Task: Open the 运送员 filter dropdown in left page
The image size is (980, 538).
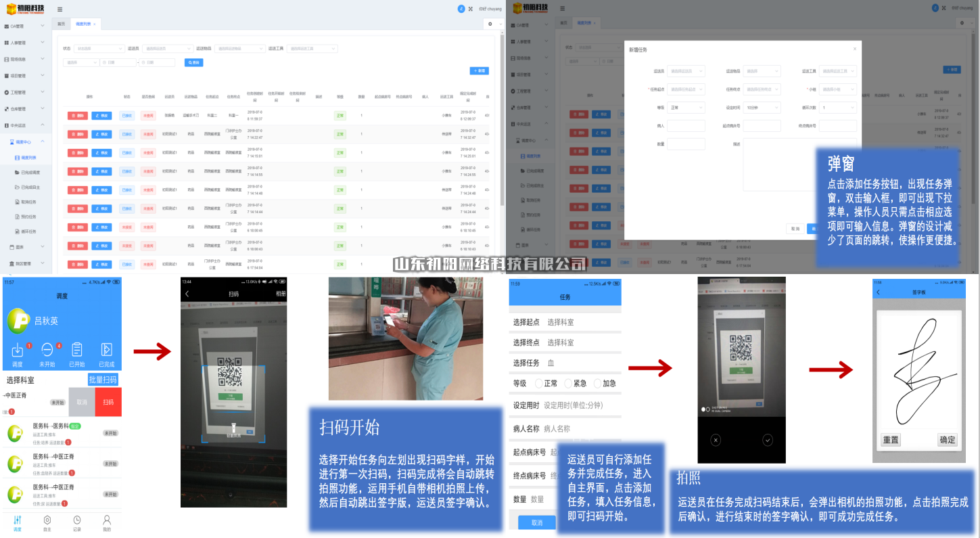Action: point(167,49)
